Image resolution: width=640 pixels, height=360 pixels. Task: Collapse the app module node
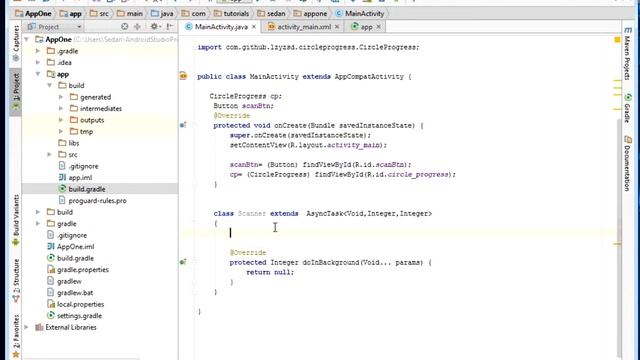38,74
